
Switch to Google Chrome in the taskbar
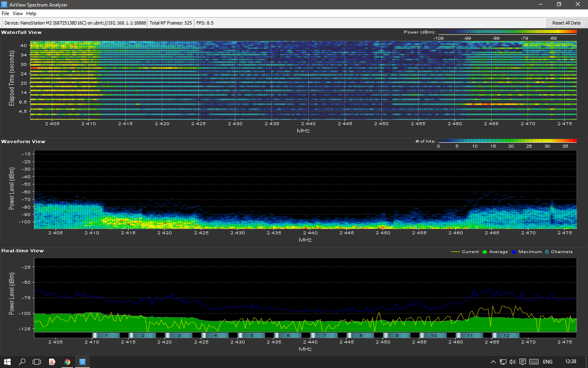(x=67, y=362)
